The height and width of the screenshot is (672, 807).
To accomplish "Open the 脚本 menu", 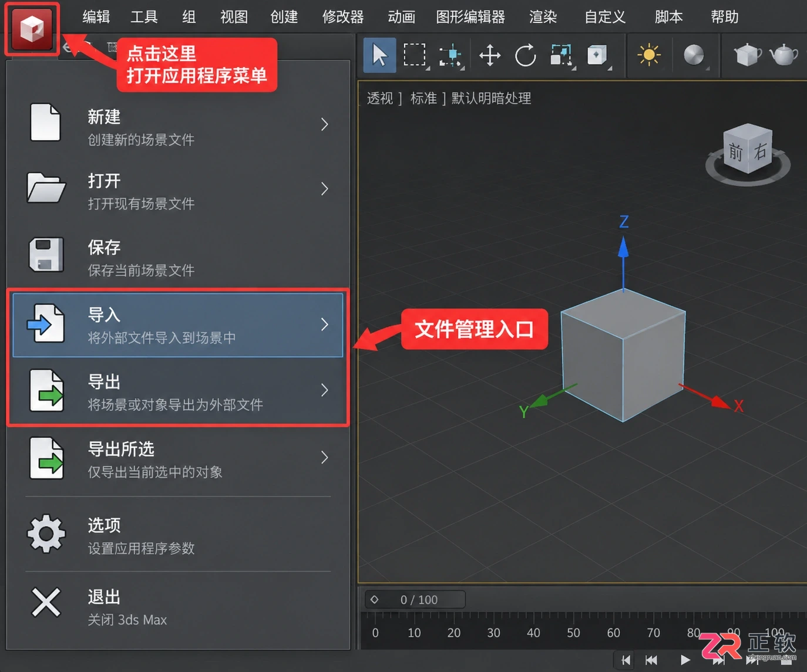I will coord(668,17).
